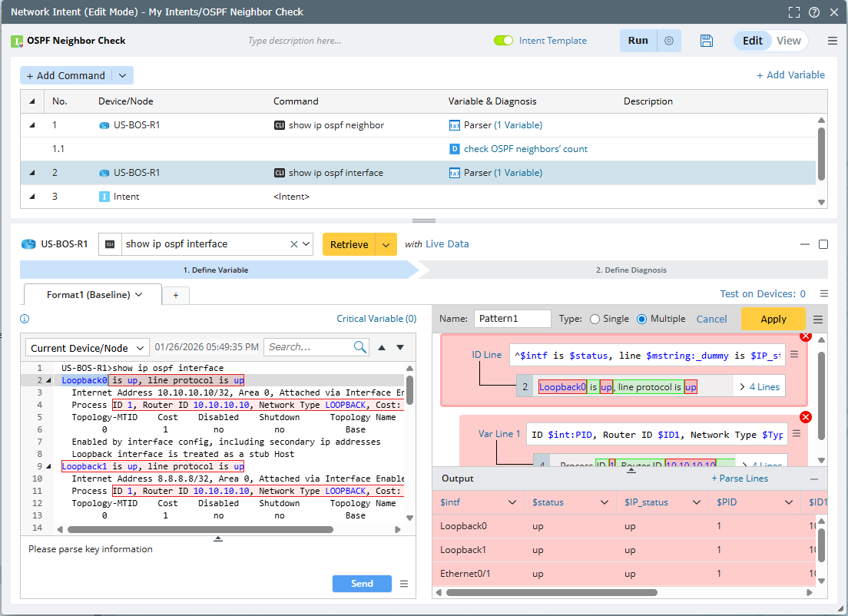The height and width of the screenshot is (616, 848).
Task: Click the pattern Name input field
Action: 512,319
